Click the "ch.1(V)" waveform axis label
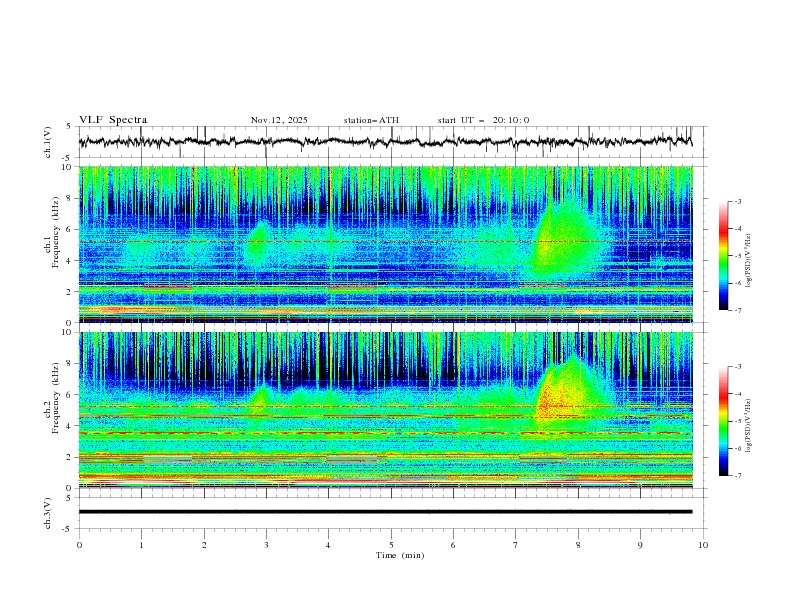This screenshot has height=612, width=792. pos(48,142)
